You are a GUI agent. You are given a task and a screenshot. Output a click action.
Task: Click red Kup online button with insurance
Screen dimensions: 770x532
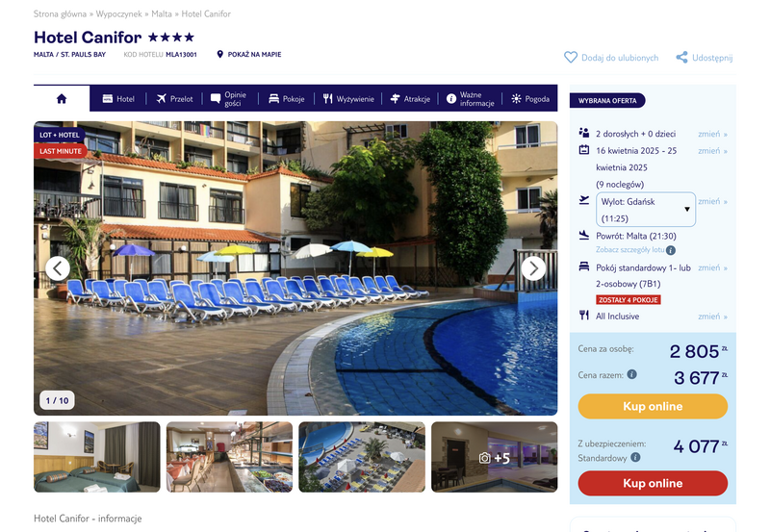click(x=653, y=483)
